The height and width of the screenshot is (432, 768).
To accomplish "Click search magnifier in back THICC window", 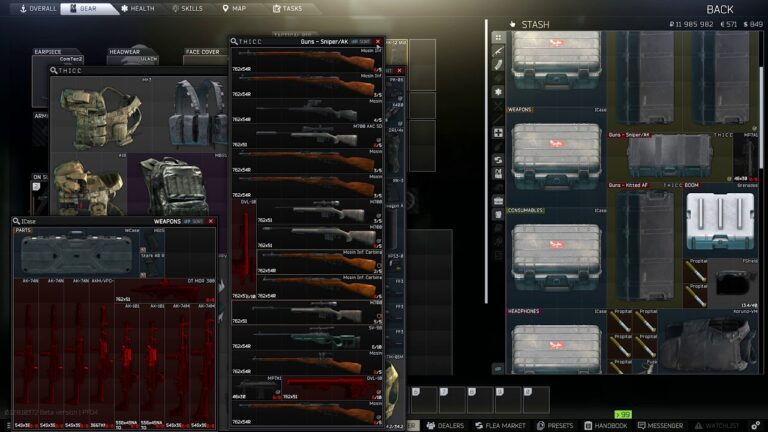I will click(x=53, y=71).
